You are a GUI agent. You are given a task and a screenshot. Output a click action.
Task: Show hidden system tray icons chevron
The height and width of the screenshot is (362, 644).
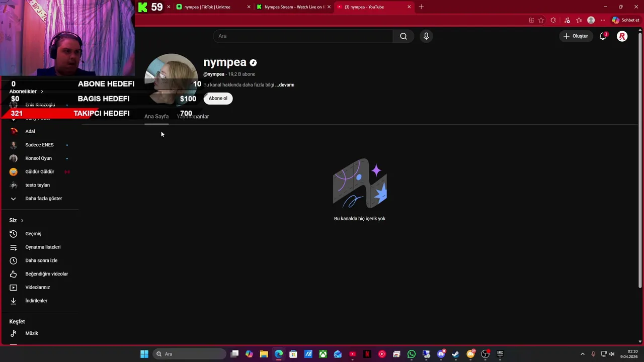[x=583, y=354]
